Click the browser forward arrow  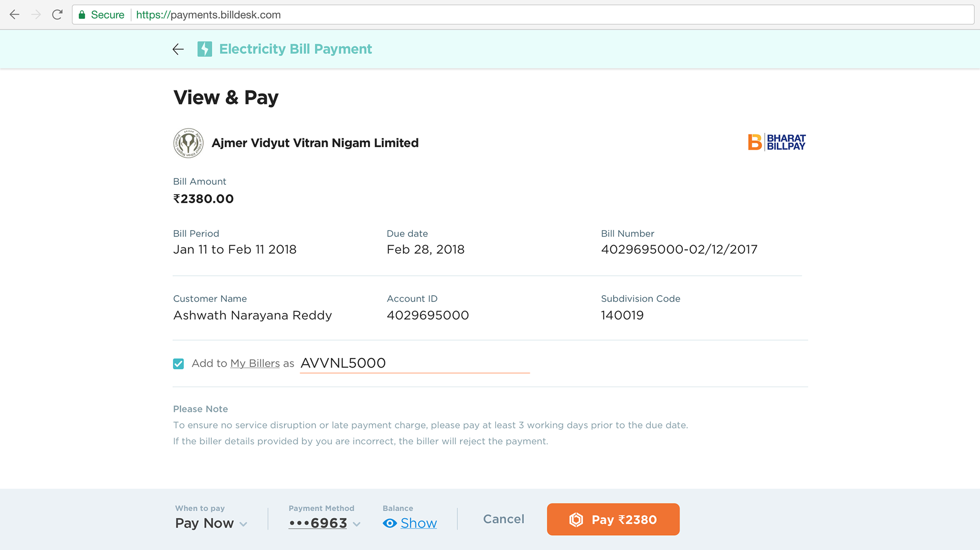36,15
